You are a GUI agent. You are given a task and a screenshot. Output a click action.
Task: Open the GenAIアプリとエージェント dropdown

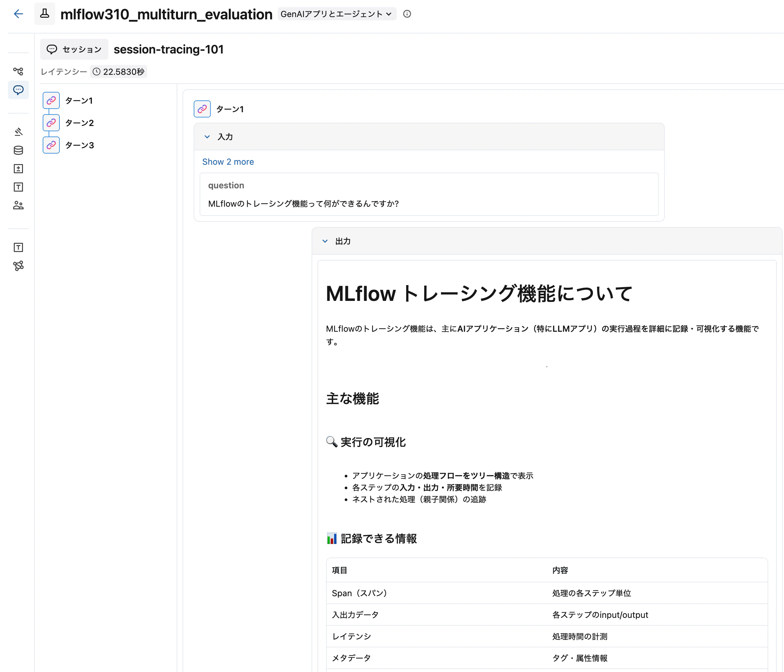(x=337, y=13)
